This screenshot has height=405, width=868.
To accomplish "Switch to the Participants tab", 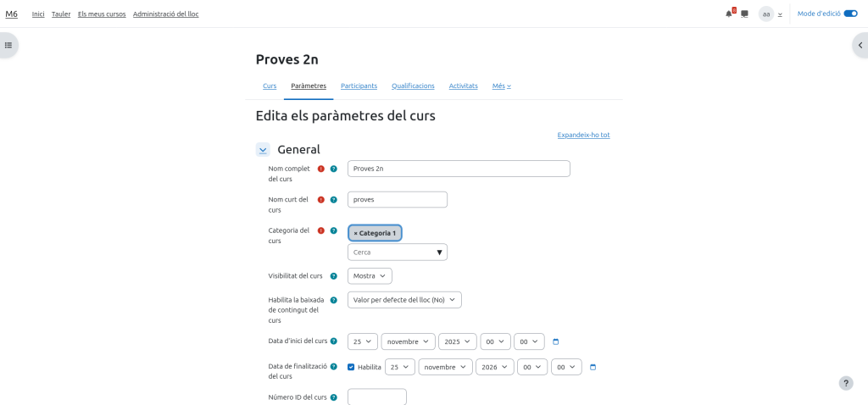I will pyautogui.click(x=359, y=86).
